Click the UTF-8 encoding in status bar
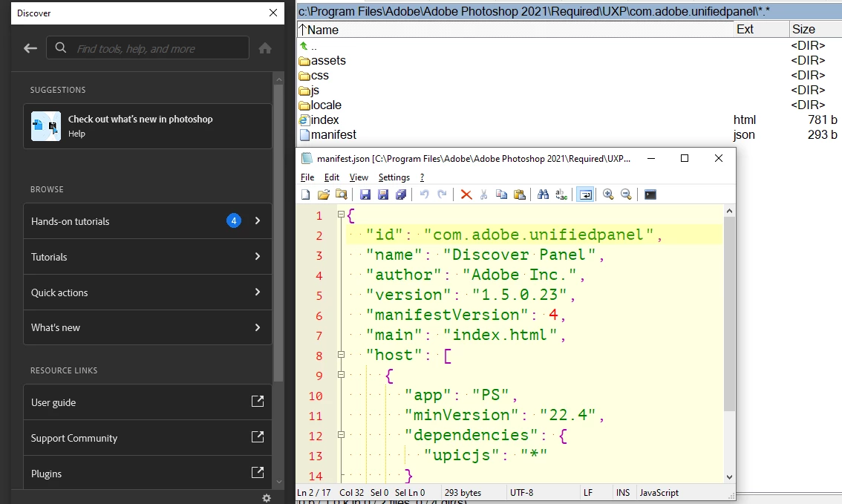The width and height of the screenshot is (842, 504). (x=521, y=493)
